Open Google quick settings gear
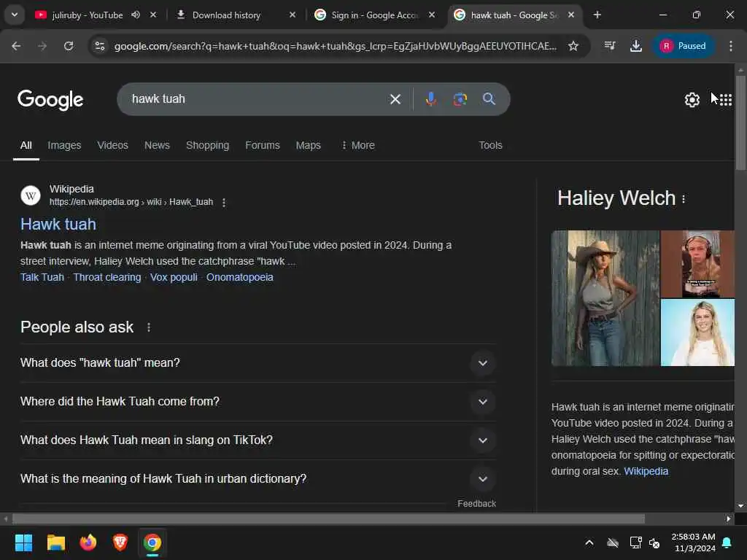This screenshot has height=560, width=747. pos(692,99)
